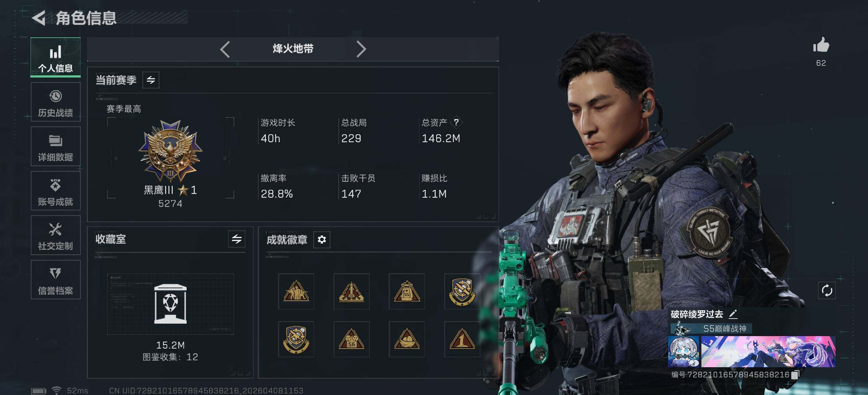This screenshot has width=868, height=395.
Task: Toggle the 收藏室 swap view button
Action: click(237, 239)
